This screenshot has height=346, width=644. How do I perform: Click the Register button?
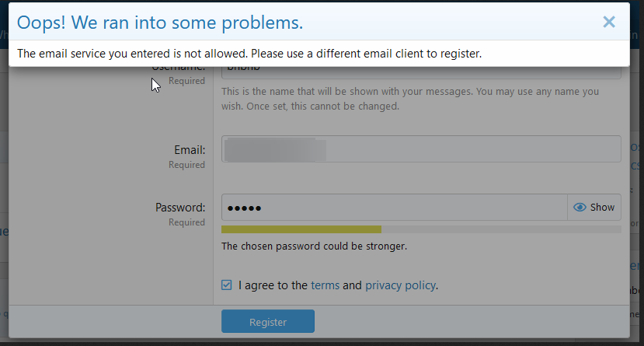[x=268, y=321]
